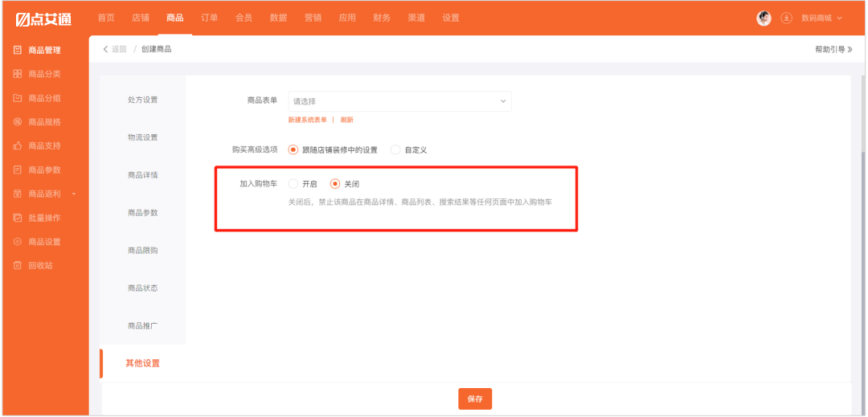
Task: Open the 营销 top menu
Action: pos(313,18)
